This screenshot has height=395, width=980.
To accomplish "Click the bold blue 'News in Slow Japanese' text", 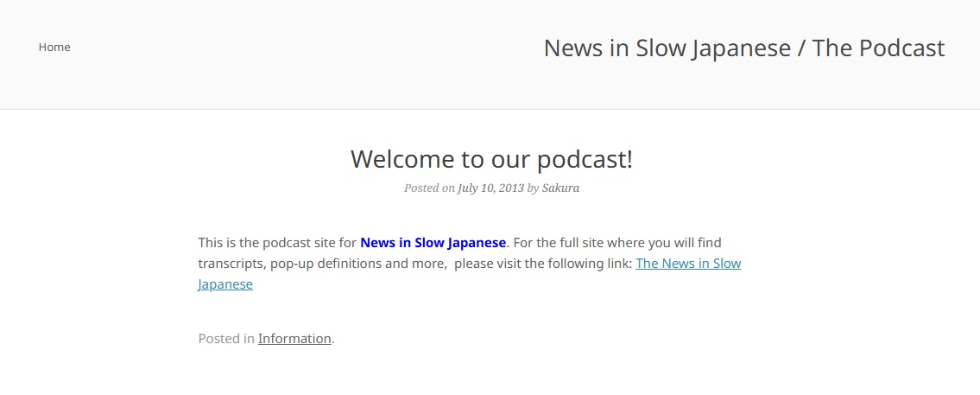I will click(433, 243).
